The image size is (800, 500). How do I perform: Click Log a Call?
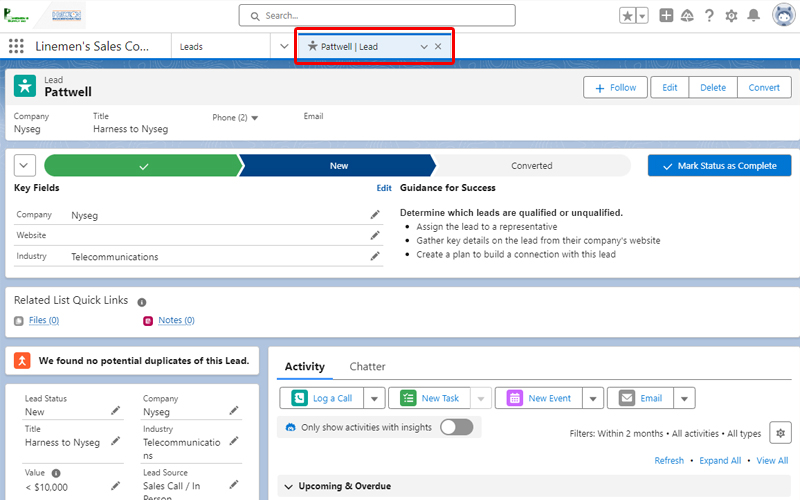click(x=322, y=398)
